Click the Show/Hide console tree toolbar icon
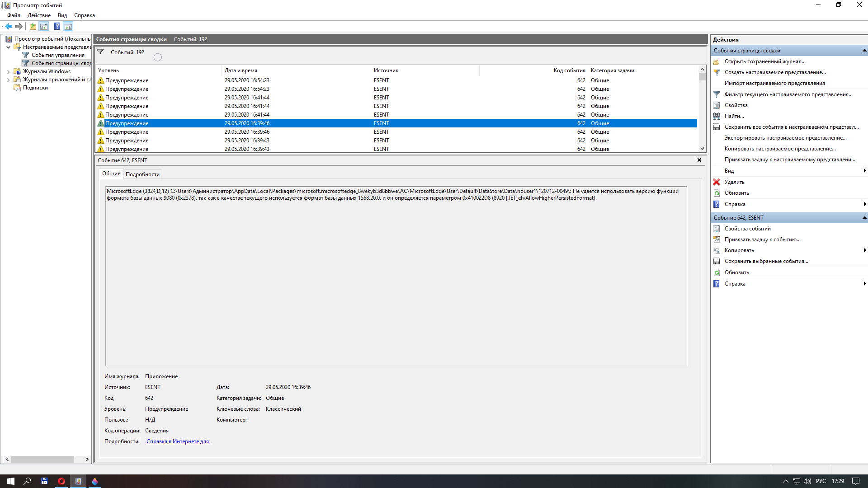 click(x=44, y=26)
